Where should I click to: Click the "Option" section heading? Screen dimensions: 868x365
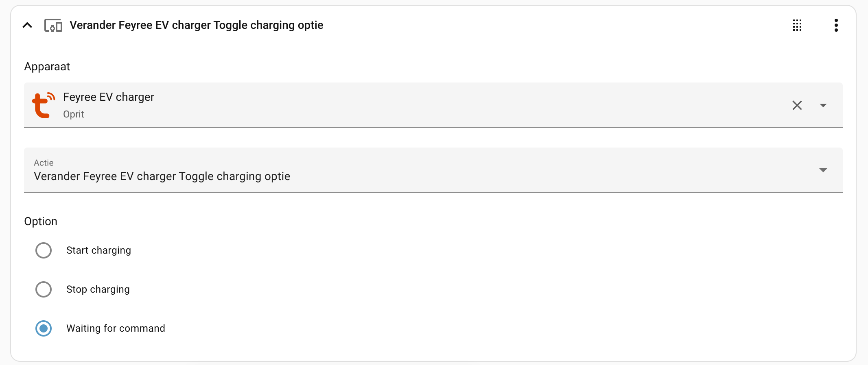pyautogui.click(x=41, y=222)
